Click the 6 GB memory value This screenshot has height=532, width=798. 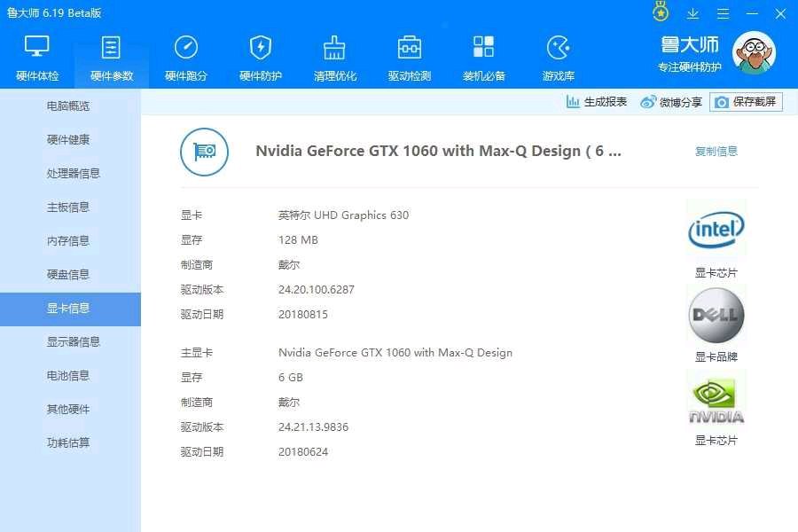click(291, 378)
